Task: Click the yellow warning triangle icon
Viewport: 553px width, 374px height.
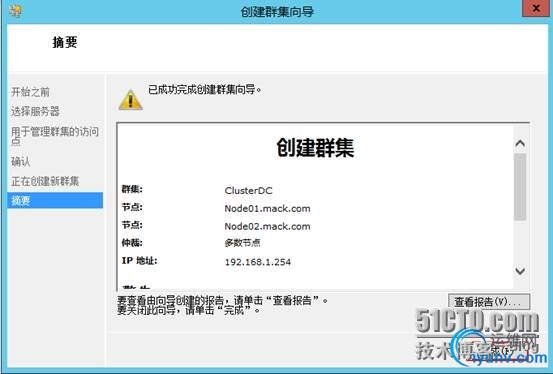Action: (130, 100)
